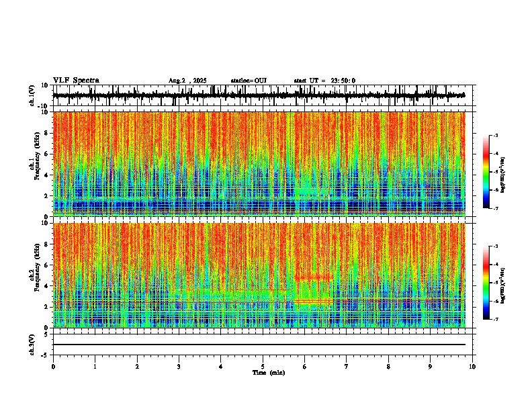Click the "-7" label on ch.2 color scale
The image size is (532, 411).
pyautogui.click(x=496, y=319)
